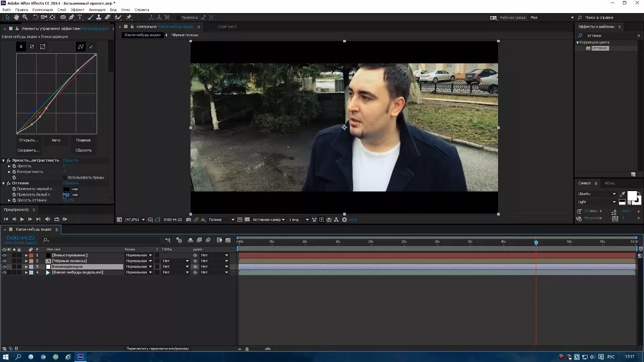
Task: Open Graph Editor icon in timeline
Action: coord(228,240)
